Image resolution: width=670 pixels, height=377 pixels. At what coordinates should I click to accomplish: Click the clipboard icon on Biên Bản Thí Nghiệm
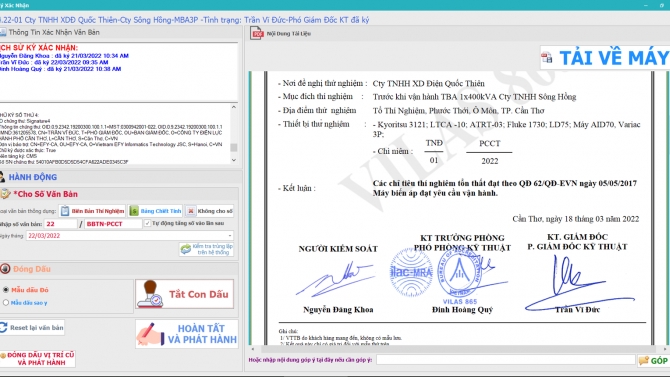click(x=65, y=211)
